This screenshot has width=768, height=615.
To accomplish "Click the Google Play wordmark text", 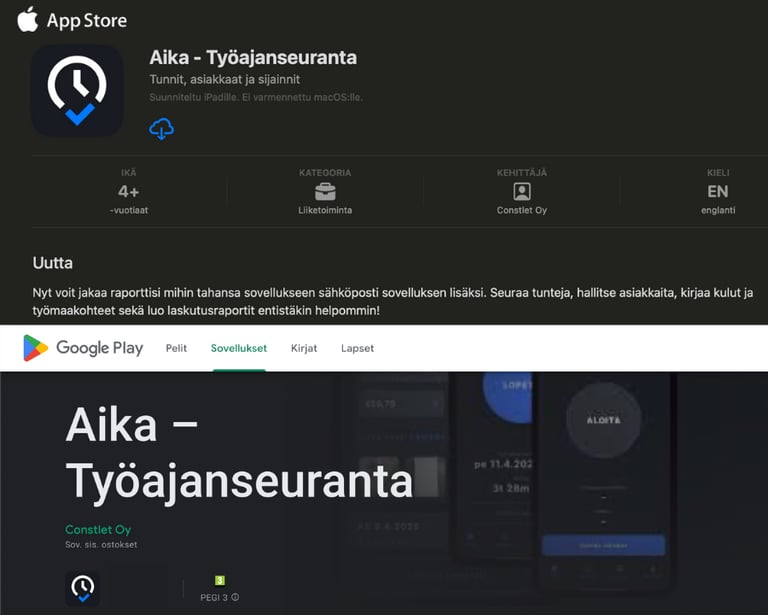I will coord(100,348).
